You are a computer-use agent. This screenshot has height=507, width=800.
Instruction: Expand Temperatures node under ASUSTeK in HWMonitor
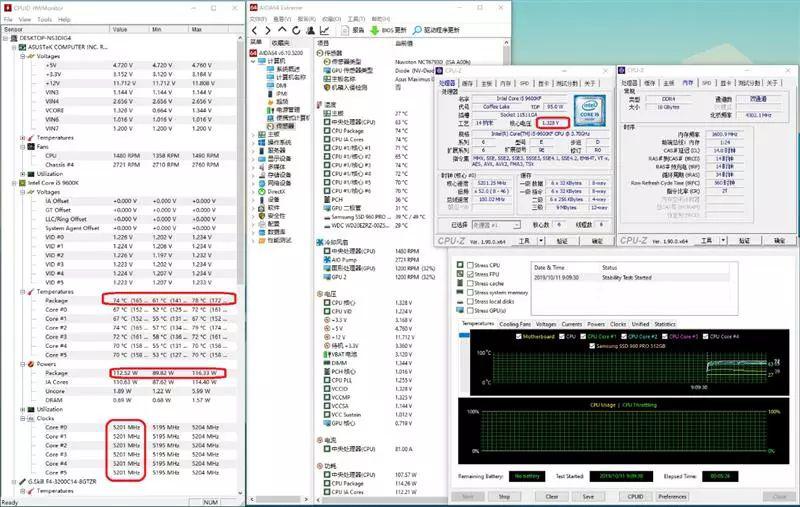22,138
